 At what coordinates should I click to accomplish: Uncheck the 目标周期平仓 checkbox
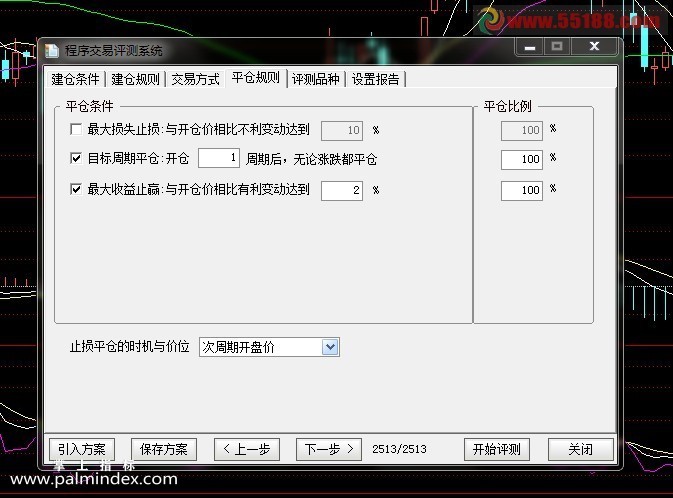click(76, 158)
